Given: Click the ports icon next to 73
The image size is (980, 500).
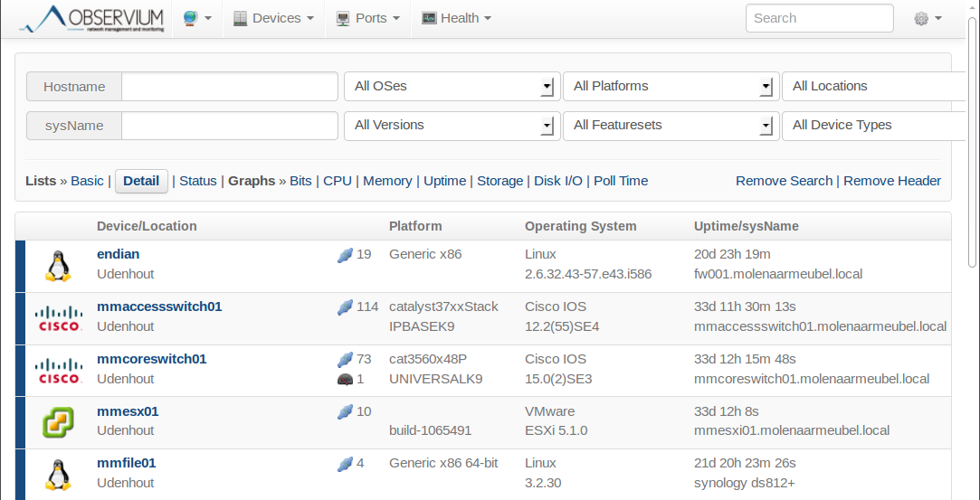Looking at the screenshot, I should [x=345, y=360].
